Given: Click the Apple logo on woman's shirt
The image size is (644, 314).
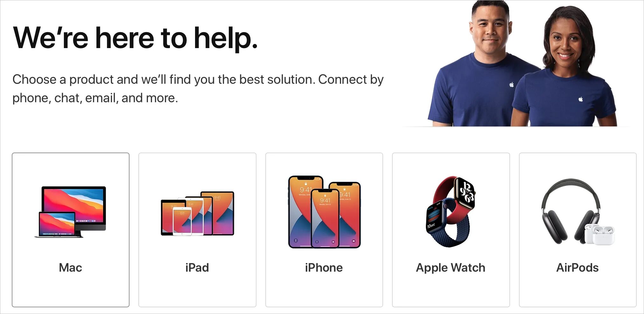Looking at the screenshot, I should 581,99.
